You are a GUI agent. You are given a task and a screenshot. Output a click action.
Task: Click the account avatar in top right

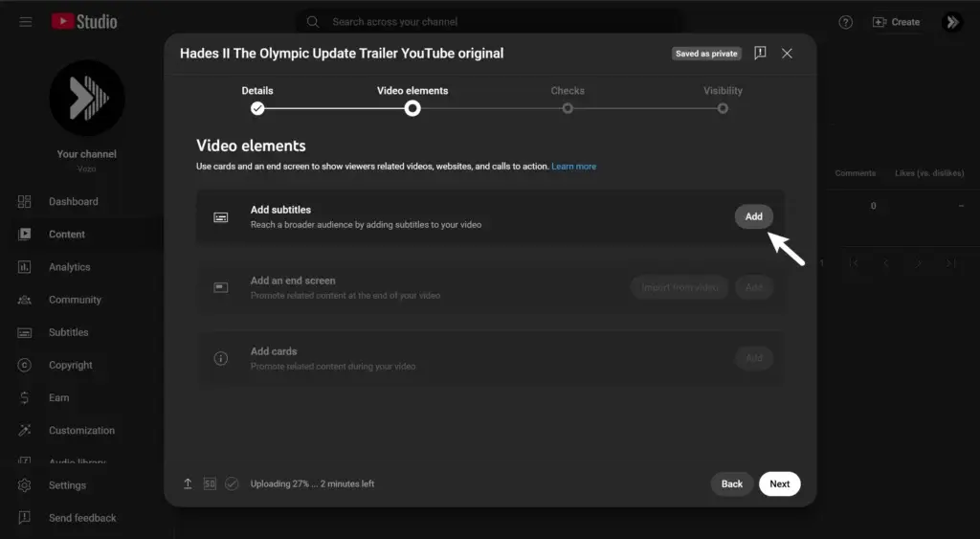click(x=951, y=22)
